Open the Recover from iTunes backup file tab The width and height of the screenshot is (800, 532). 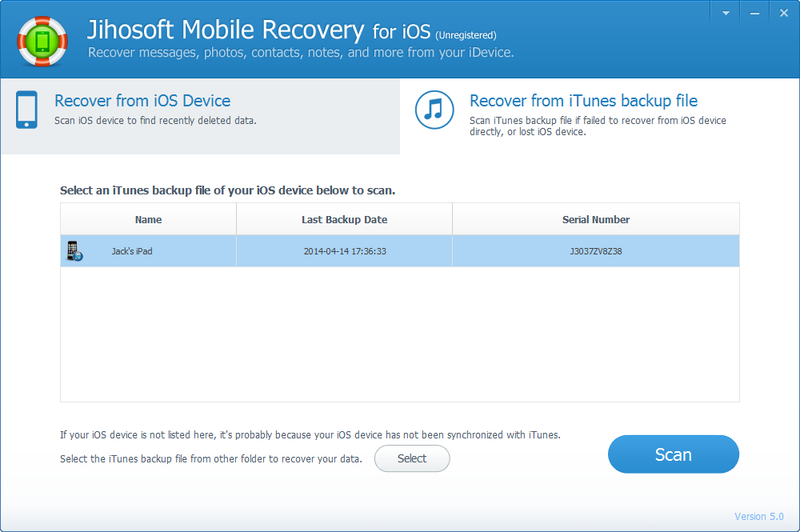(x=582, y=101)
